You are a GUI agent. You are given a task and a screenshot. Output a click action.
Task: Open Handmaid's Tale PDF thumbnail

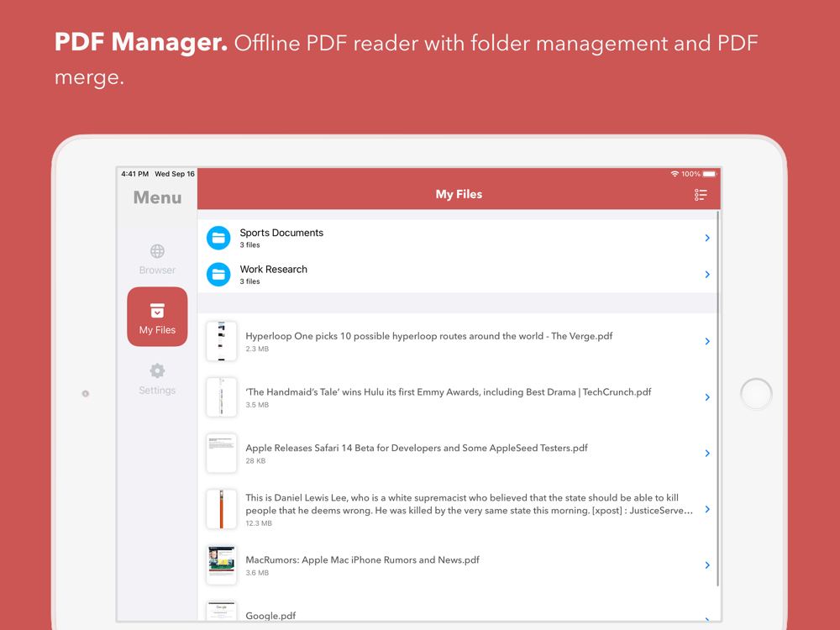pyautogui.click(x=221, y=397)
